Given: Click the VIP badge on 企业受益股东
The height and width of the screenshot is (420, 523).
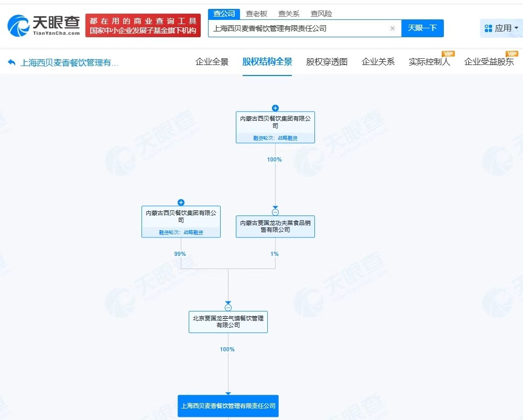Looking at the screenshot, I should coord(512,53).
